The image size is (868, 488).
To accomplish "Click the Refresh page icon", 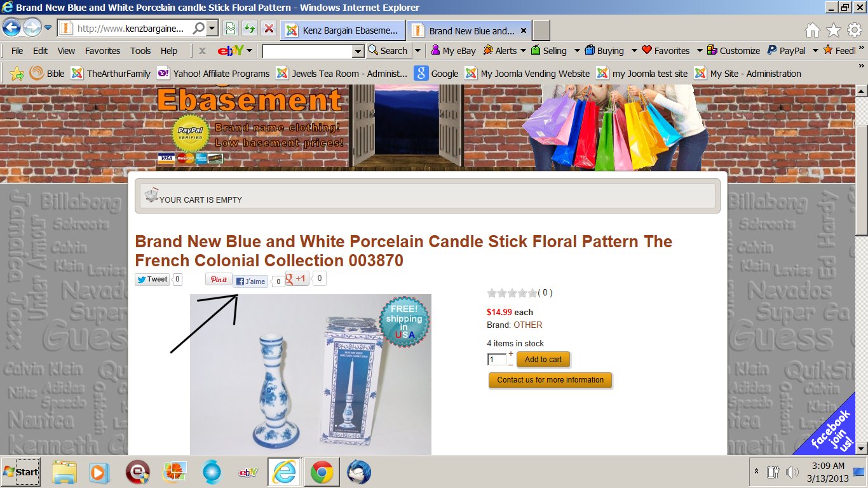I will pos(250,29).
